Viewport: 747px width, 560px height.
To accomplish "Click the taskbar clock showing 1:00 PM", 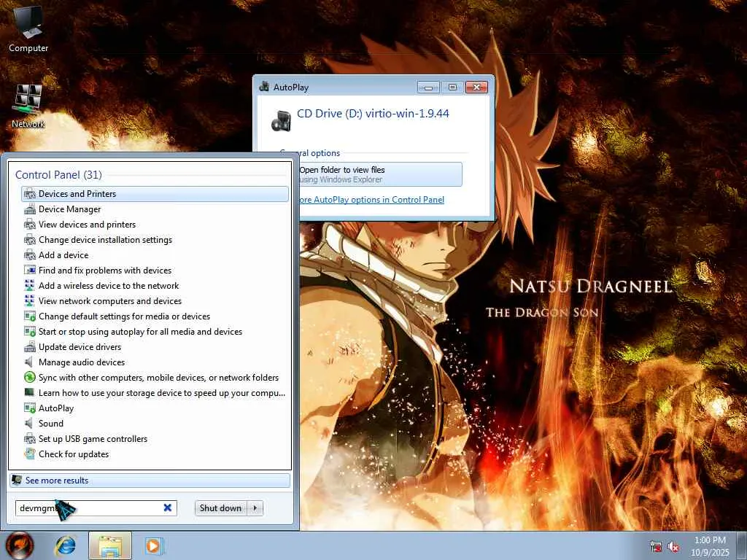I will (710, 546).
